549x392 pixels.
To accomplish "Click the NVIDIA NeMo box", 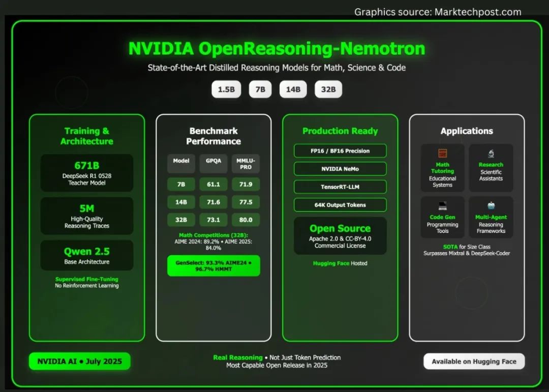I will click(x=340, y=169).
